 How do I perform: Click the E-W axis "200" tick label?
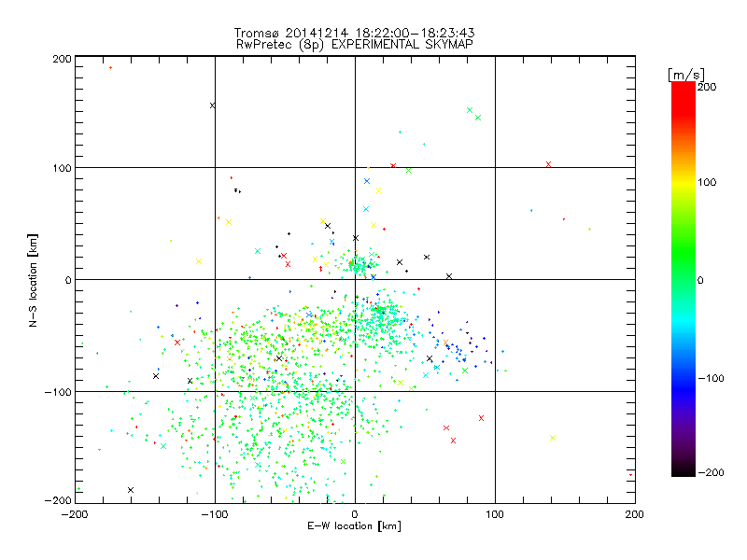[x=635, y=514]
